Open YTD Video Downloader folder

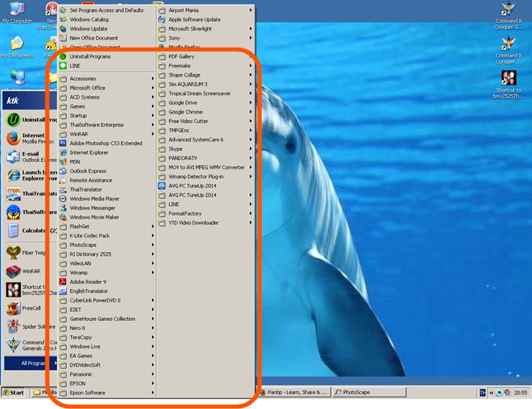[205, 223]
